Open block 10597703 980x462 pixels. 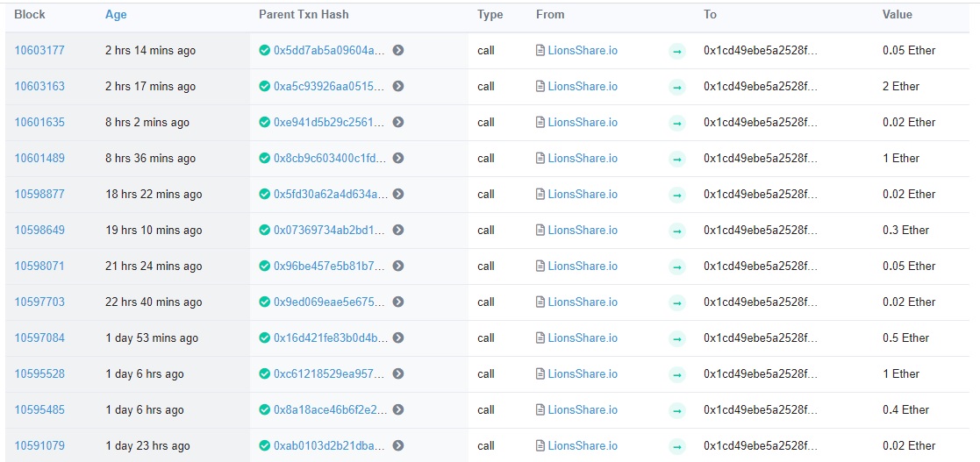pos(39,302)
